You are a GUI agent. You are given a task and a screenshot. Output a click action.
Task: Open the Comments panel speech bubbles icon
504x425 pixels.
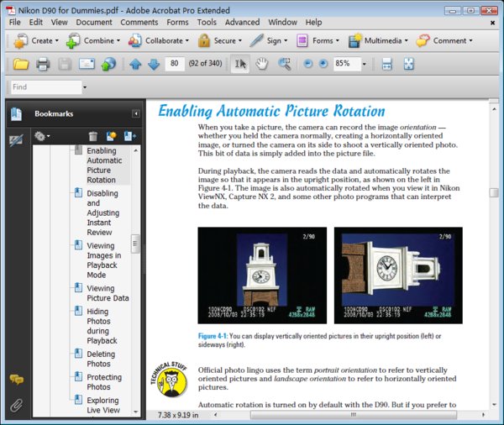coord(17,380)
